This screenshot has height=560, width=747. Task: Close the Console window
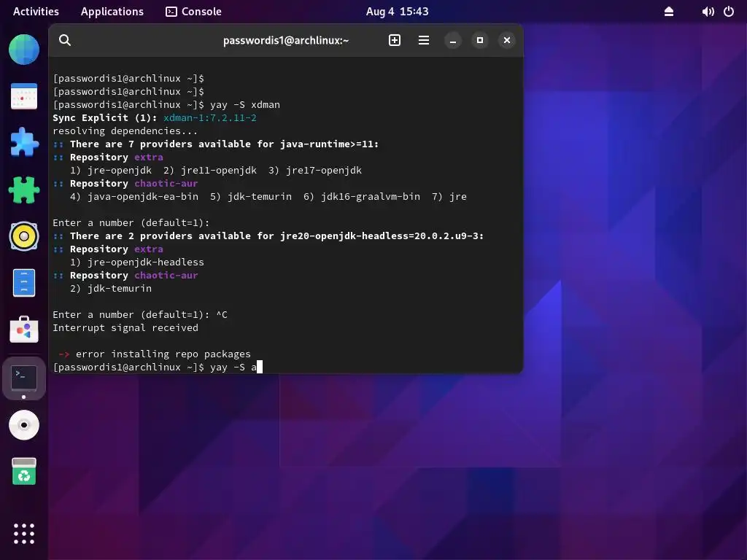click(x=507, y=41)
